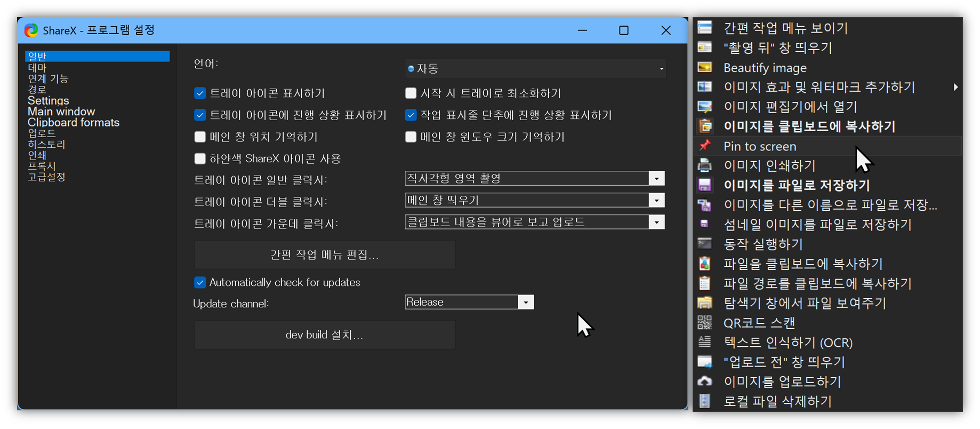The height and width of the screenshot is (429, 980).
Task: Click the icon beside 파일을 클립보드에 복사하기
Action: (x=705, y=263)
